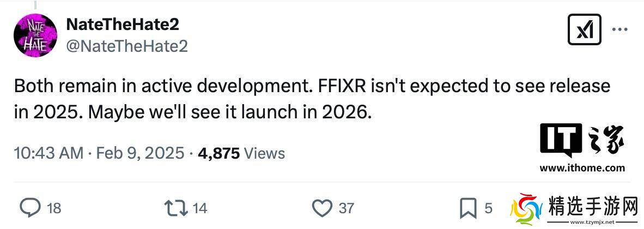This screenshot has width=644, height=229.
Task: Open the @NateTheHate2 handle link
Action: click(126, 46)
